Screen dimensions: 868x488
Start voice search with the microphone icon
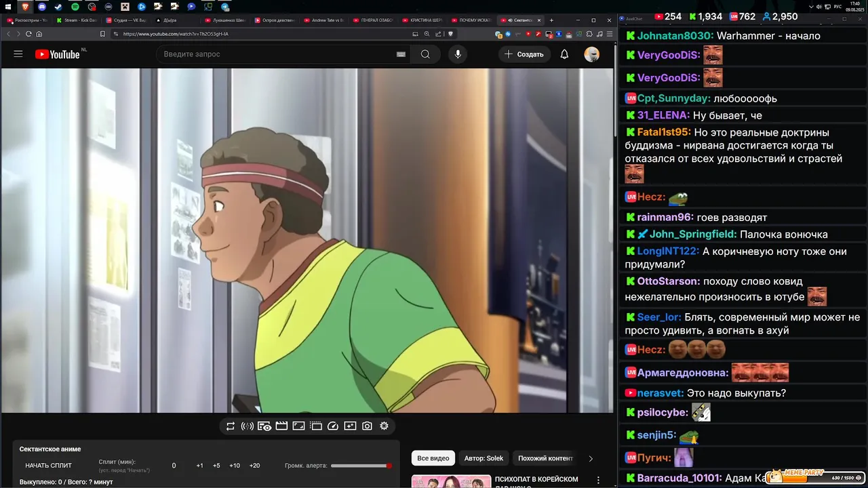458,54
